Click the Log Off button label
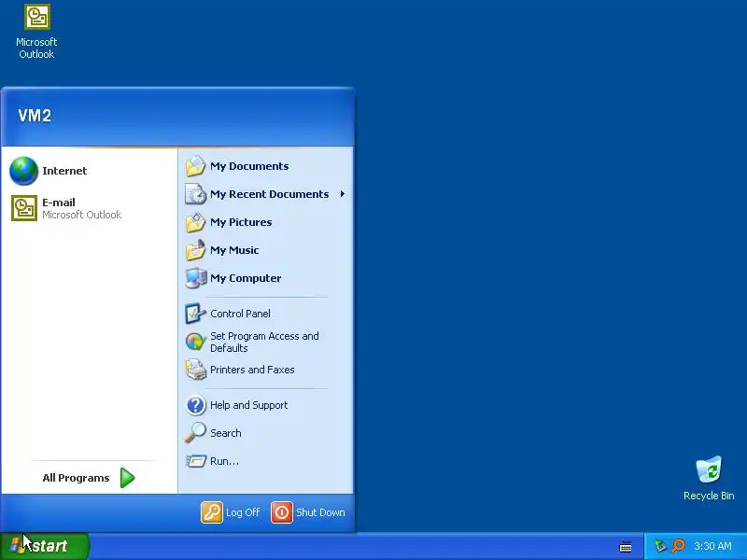The image size is (747, 560). point(243,512)
